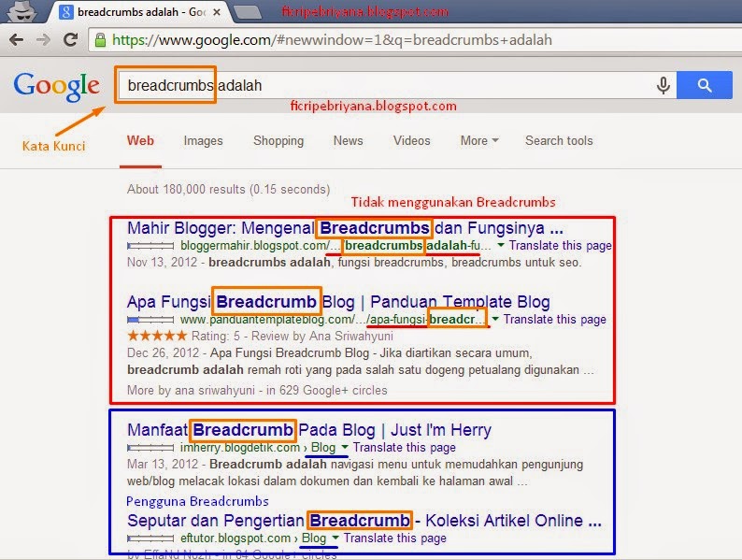Image resolution: width=742 pixels, height=560 pixels.
Task: Click the Blog breadcrumb under eftutor.blogspot.com
Action: point(314,538)
